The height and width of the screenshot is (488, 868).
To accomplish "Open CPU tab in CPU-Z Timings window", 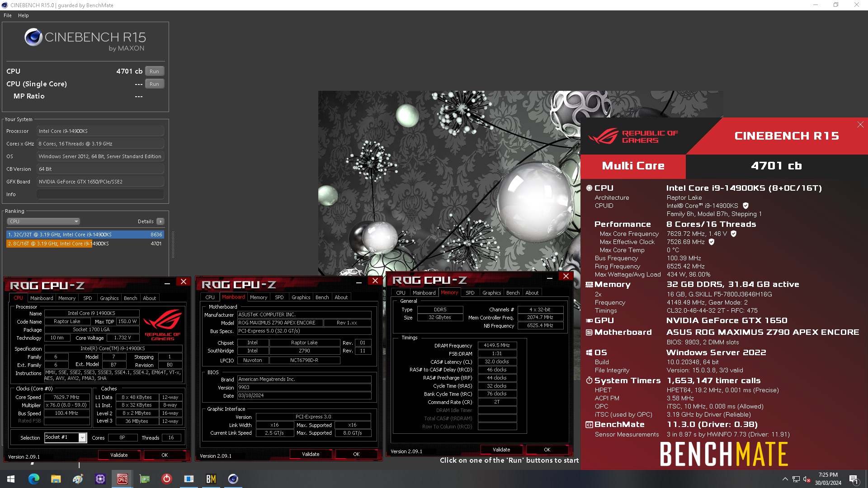I will coord(401,293).
